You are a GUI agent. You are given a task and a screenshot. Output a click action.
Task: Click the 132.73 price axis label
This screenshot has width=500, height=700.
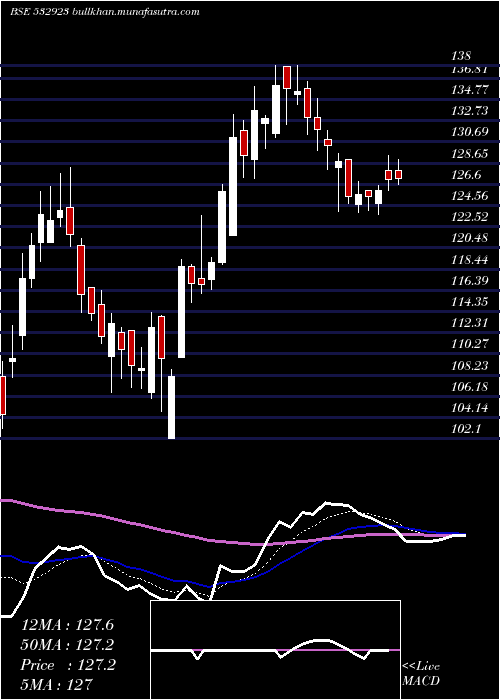tap(470, 111)
